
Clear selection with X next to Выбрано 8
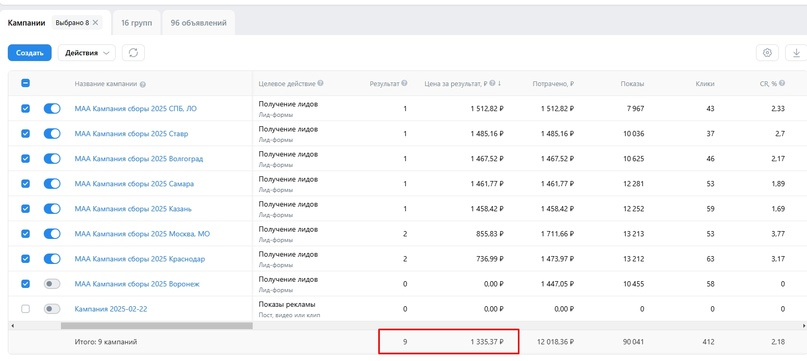point(95,23)
